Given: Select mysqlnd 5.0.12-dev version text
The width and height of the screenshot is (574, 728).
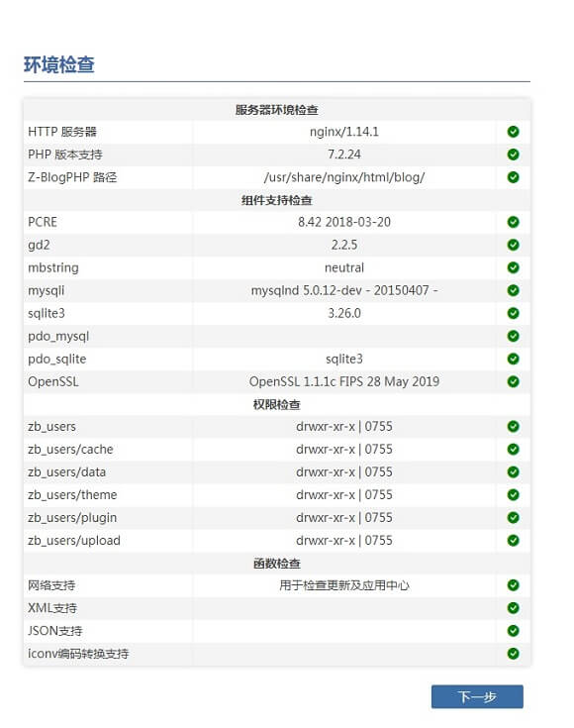Looking at the screenshot, I should [343, 290].
